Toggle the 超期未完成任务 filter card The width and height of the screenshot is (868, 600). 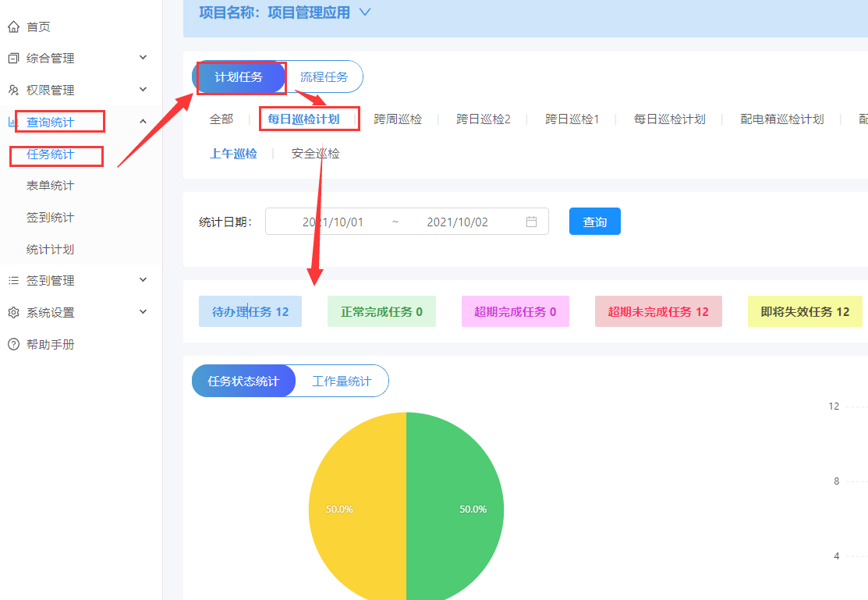pos(658,311)
